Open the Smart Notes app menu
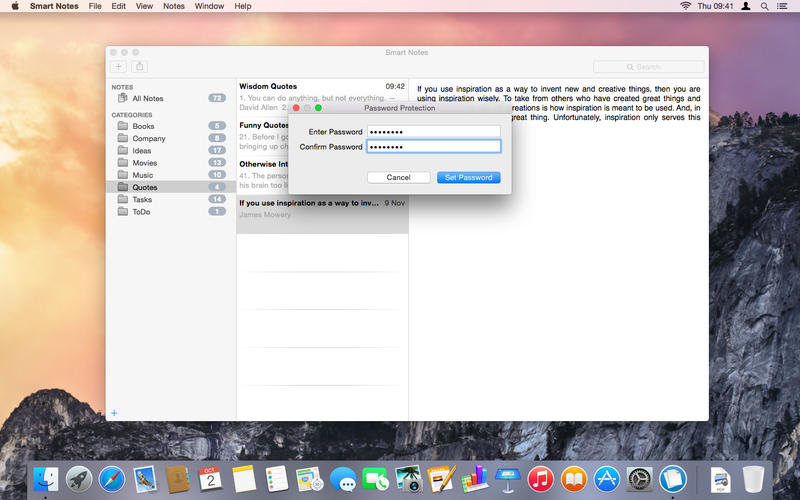This screenshot has width=800, height=500. tap(54, 6)
